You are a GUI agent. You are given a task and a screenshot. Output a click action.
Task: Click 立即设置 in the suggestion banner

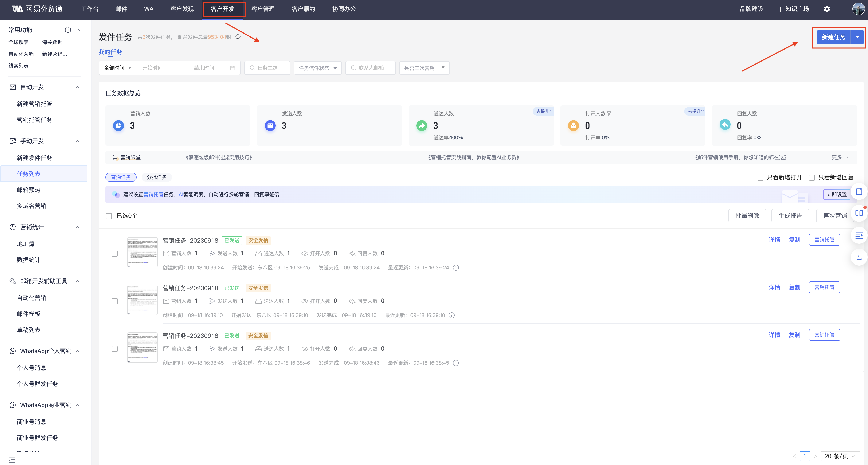[837, 194]
